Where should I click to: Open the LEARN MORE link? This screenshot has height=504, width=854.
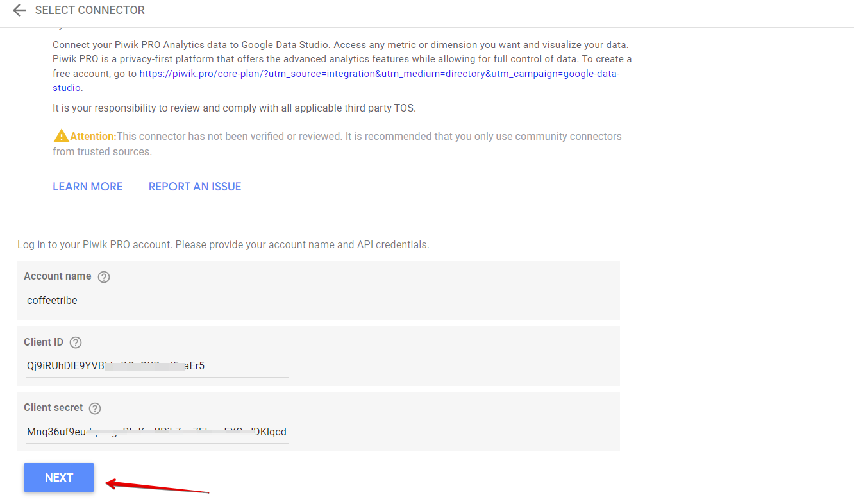click(x=87, y=187)
